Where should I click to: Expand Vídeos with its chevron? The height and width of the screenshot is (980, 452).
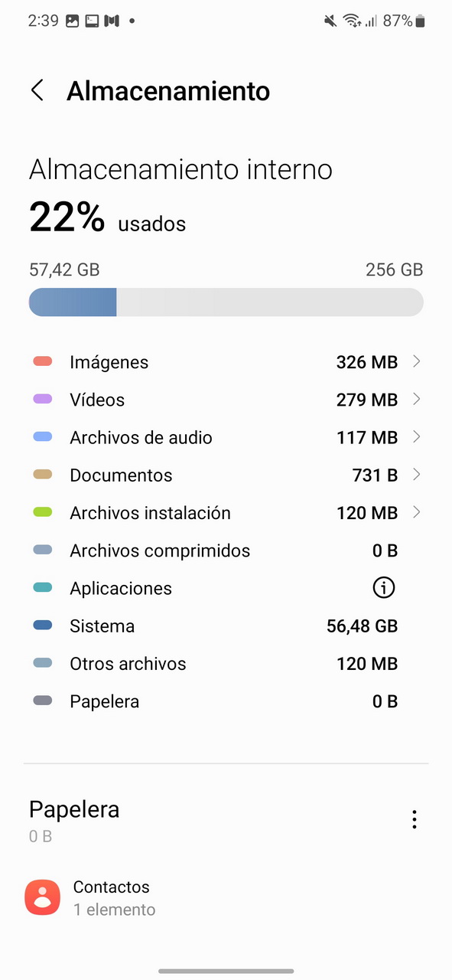416,399
